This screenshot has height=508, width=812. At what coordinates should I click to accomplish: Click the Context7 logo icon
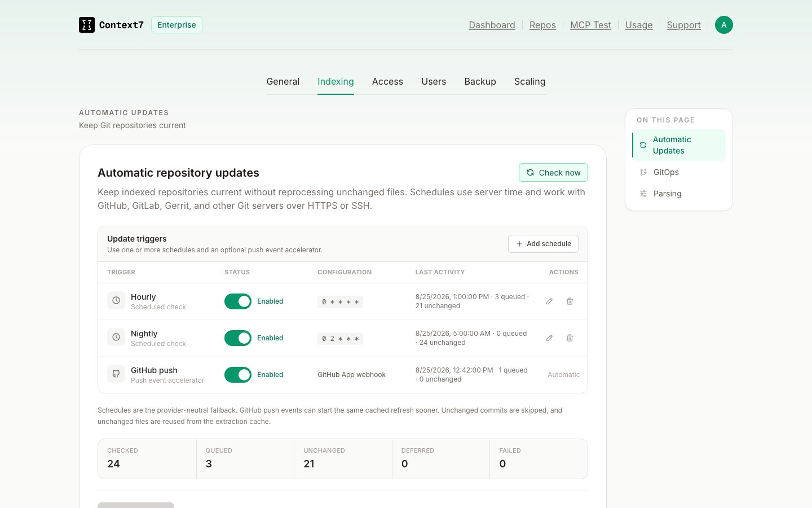tap(87, 25)
